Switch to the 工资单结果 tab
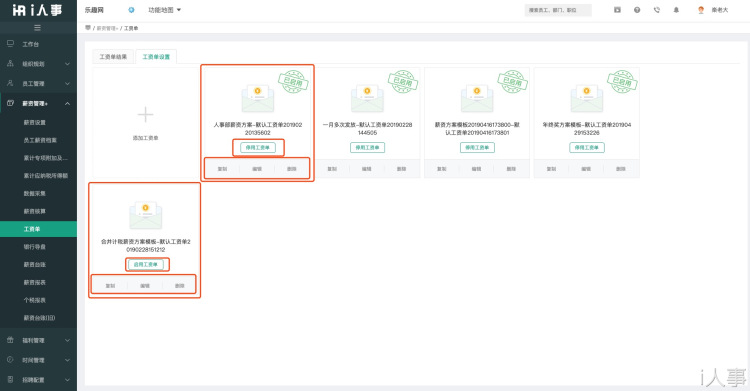The image size is (750, 391). coord(113,56)
